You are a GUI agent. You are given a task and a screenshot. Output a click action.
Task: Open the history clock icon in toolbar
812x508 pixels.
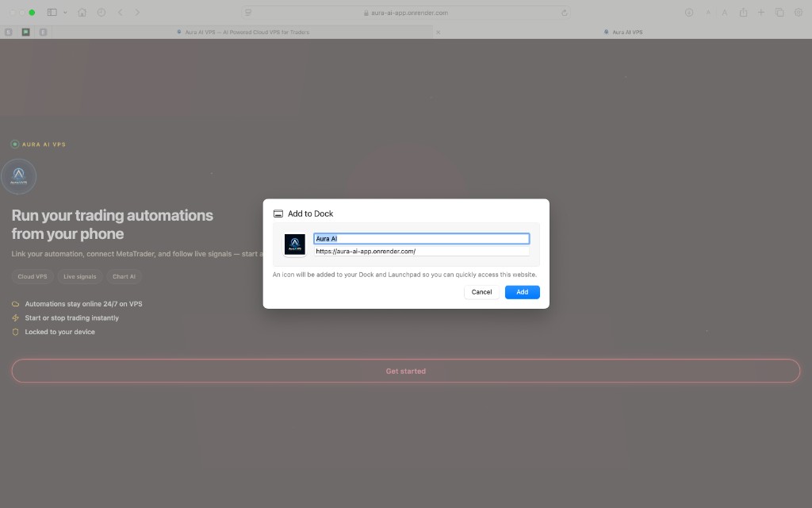tap(101, 13)
